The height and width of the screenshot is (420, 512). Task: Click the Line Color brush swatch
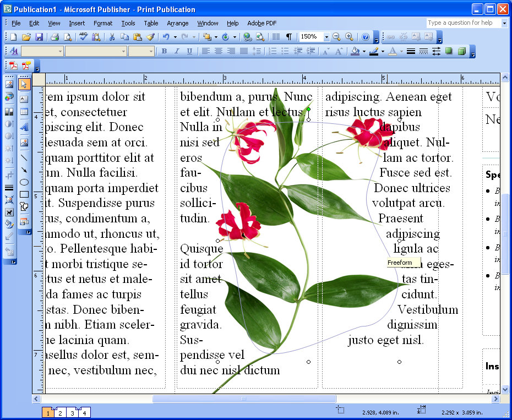[374, 51]
